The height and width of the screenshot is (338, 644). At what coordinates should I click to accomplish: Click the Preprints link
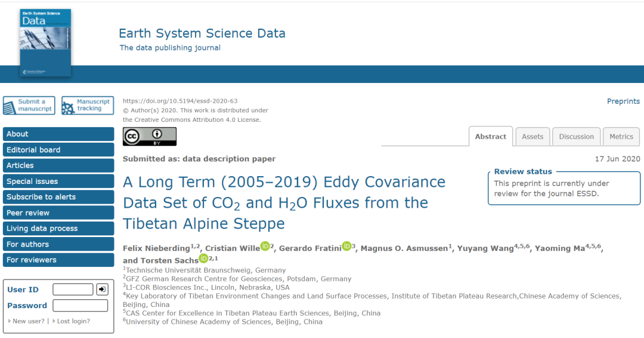tap(623, 102)
